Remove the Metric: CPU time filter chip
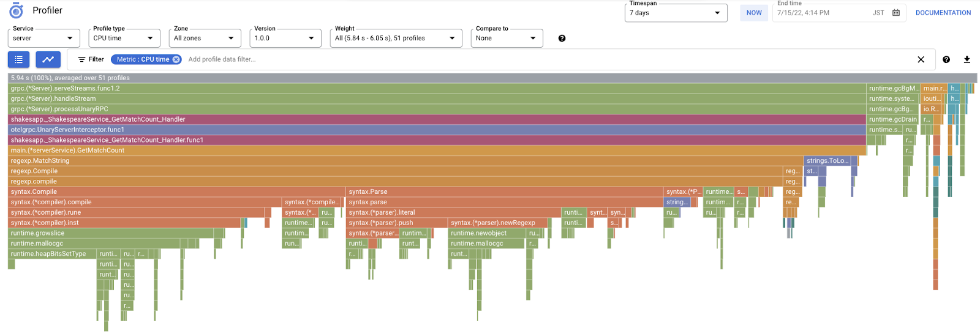The height and width of the screenshot is (334, 980). [176, 59]
